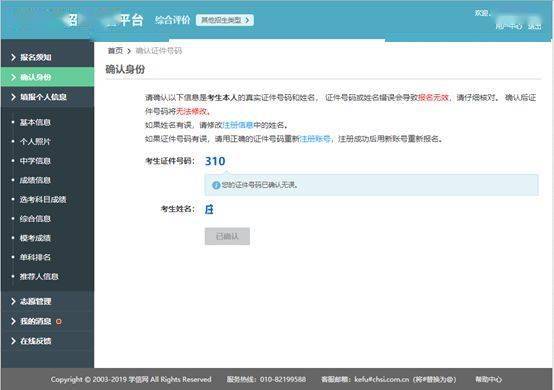Screen dimensions: 554x390
Task: Click the service hotline 010-82199588
Action: (283, 379)
